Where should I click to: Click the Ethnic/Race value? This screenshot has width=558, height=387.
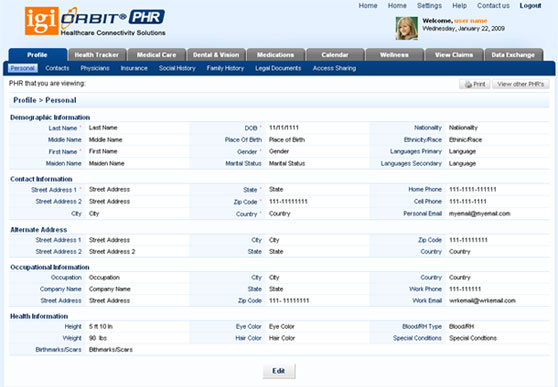tap(465, 140)
